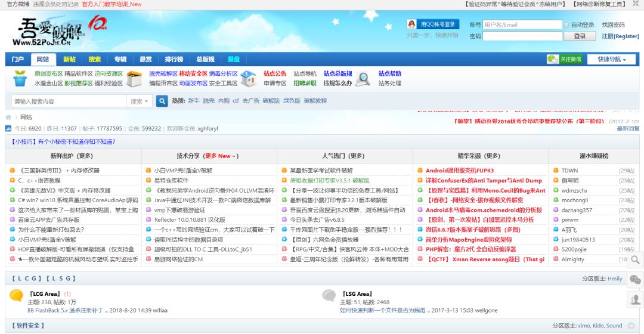Select the 悬赏 nav tab
644x334 pixels.
point(145,59)
